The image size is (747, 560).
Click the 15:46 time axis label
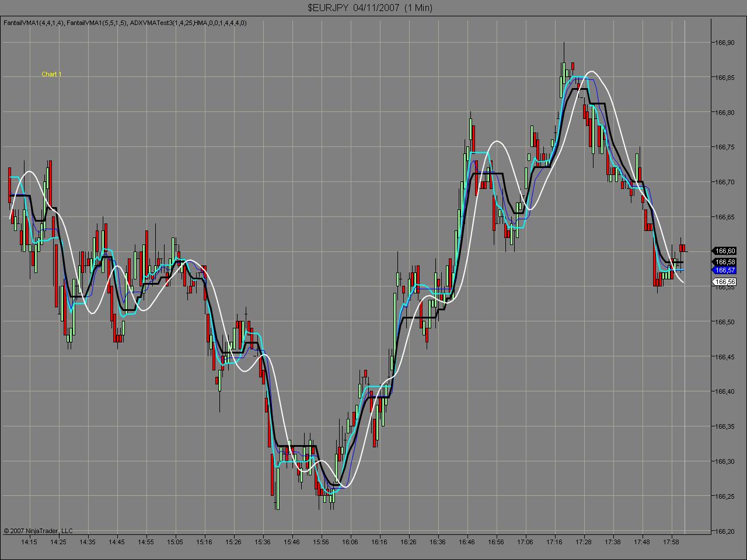(292, 542)
